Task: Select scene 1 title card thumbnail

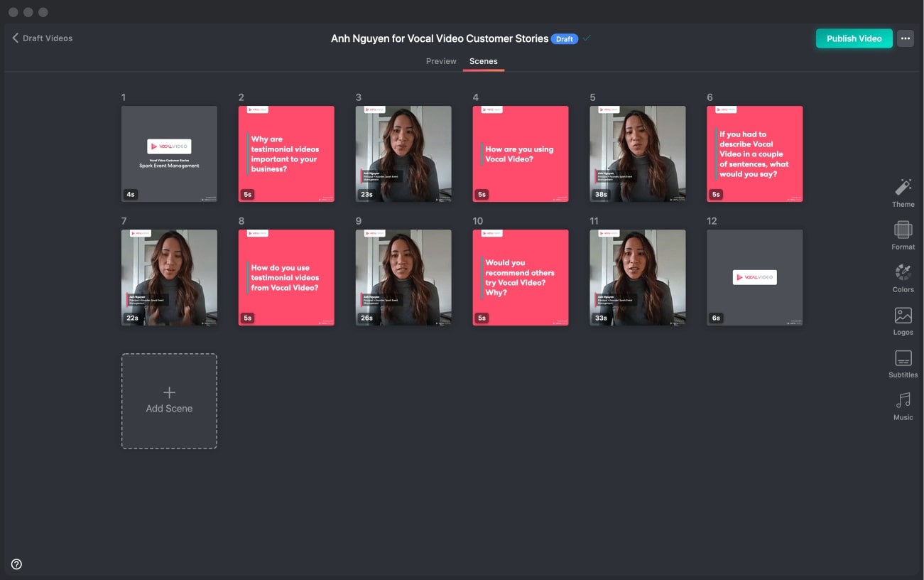Action: 169,154
